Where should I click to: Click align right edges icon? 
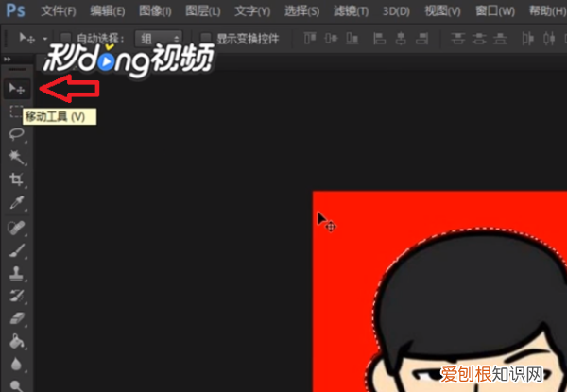[x=422, y=38]
